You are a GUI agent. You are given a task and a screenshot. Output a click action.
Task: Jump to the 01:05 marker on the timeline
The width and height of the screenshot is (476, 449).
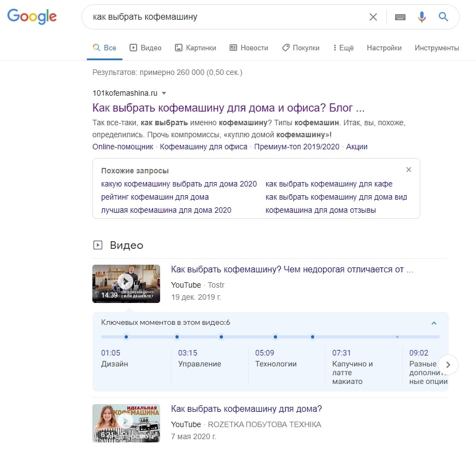pyautogui.click(x=126, y=337)
